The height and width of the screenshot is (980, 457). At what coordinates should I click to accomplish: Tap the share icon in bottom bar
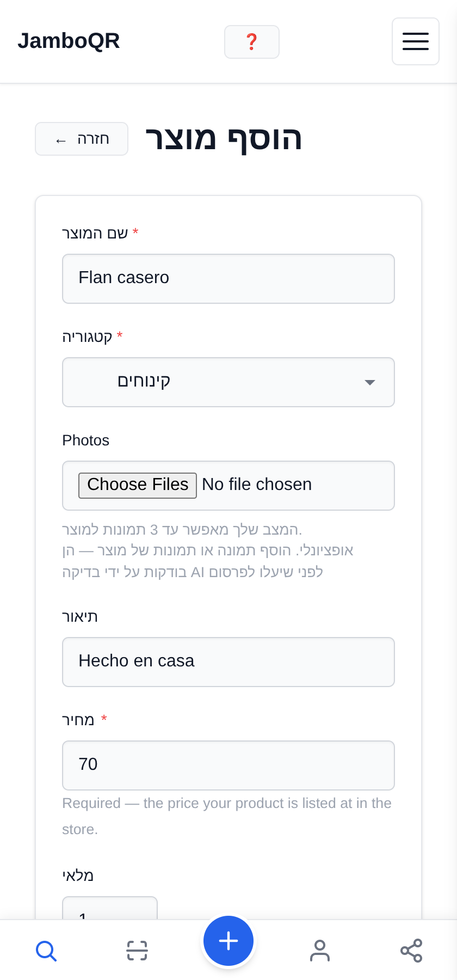point(411,951)
